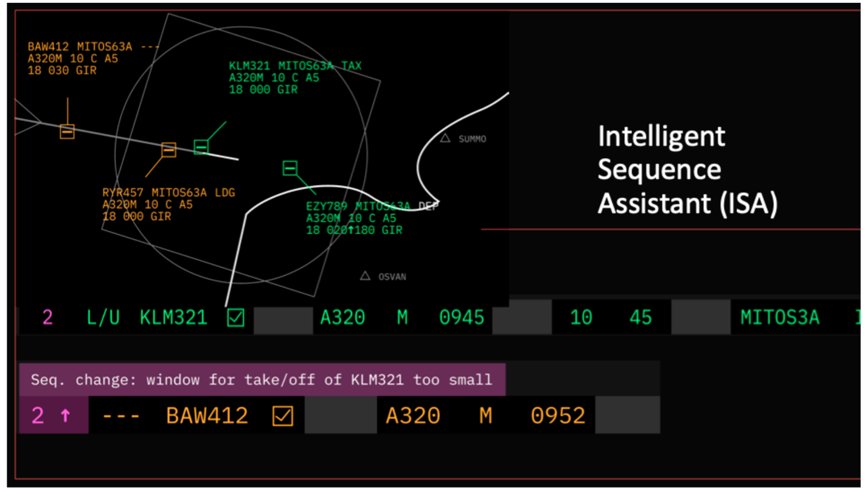Screen dimensions: 868x496
Task: Click the pink up arrow beside BAW412
Action: (65, 415)
